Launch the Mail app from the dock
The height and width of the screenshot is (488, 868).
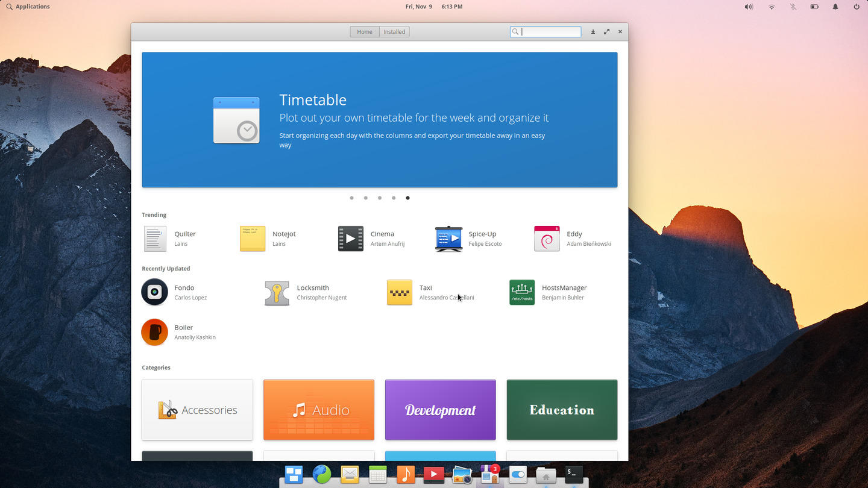point(350,475)
